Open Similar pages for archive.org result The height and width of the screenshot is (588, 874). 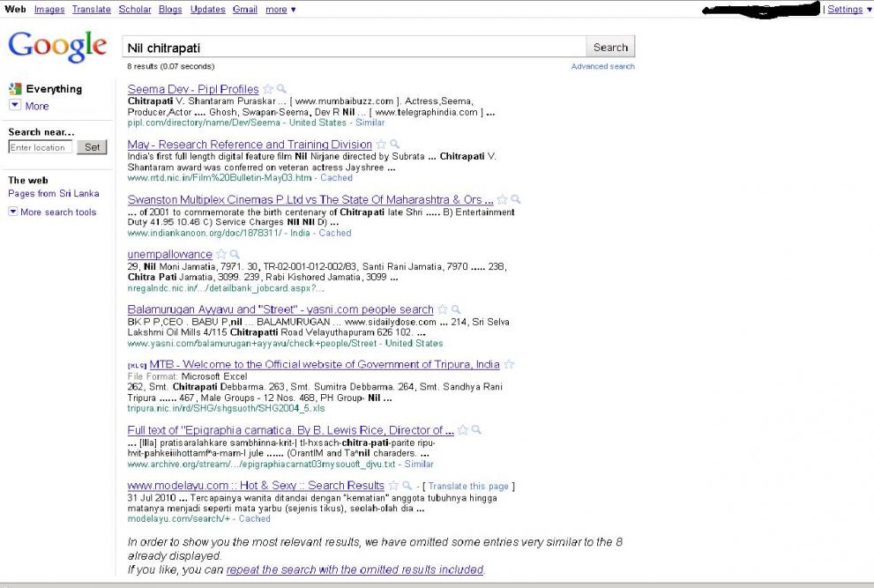click(419, 464)
